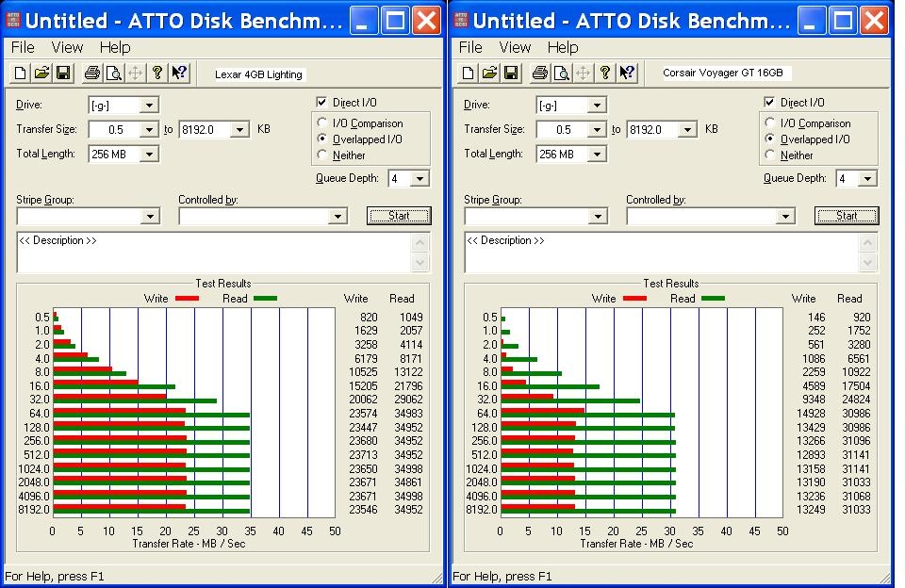This screenshot has height=588, width=905.
Task: Click Print icon in Lexar window
Action: click(x=92, y=73)
